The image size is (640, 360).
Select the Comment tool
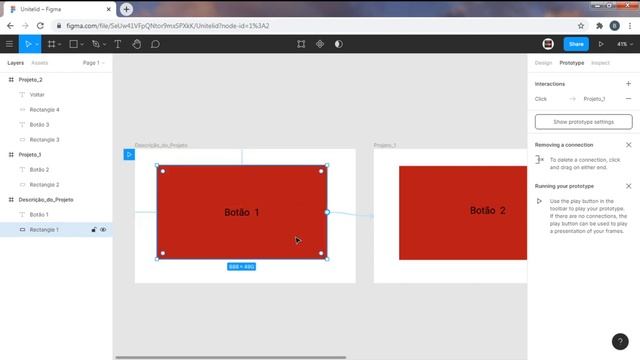[155, 44]
